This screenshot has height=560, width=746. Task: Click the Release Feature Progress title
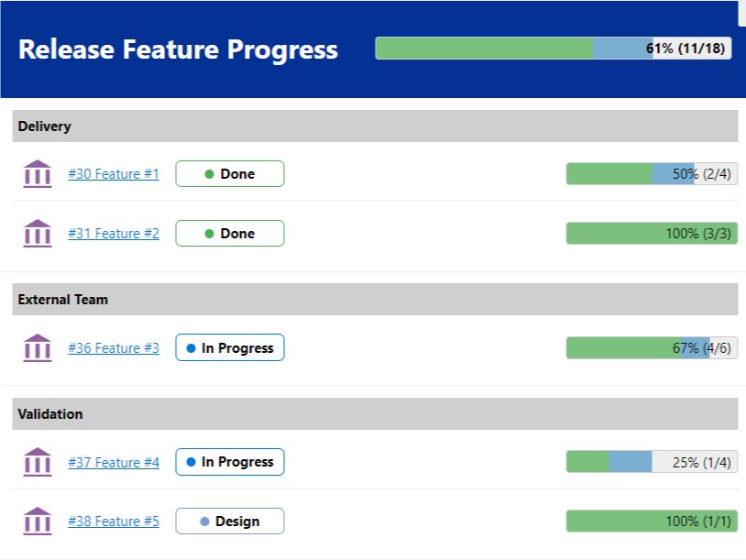(x=179, y=50)
